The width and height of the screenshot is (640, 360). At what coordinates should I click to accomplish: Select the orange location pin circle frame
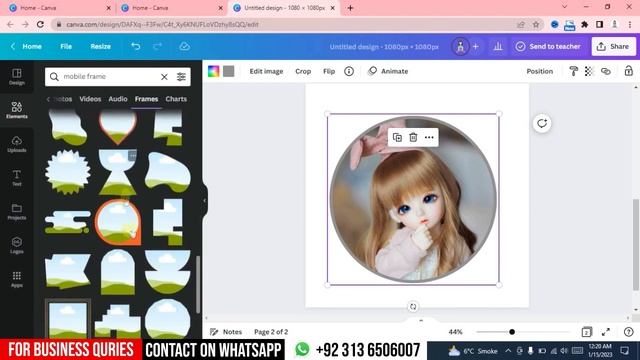[118, 222]
